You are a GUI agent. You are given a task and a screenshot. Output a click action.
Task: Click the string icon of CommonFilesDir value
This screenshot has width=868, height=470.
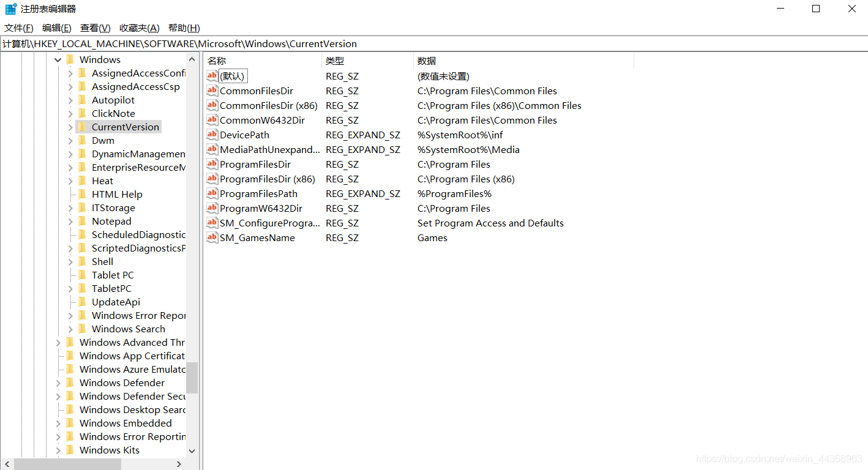click(x=212, y=91)
